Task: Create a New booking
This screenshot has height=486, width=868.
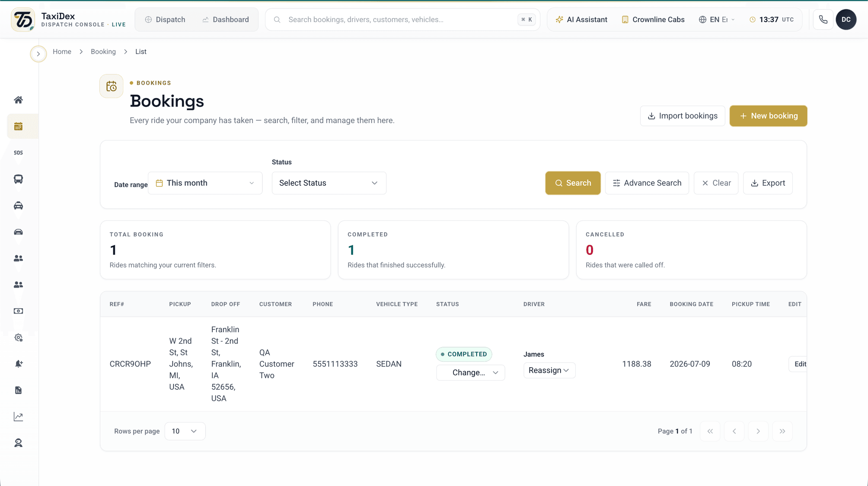Action: coord(768,116)
